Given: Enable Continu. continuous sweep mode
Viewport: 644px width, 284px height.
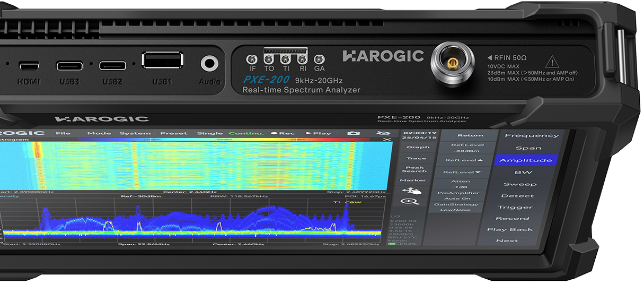Looking at the screenshot, I should (245, 133).
